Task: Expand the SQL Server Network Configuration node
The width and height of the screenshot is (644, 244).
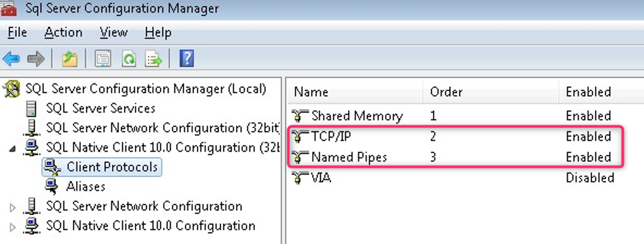Action: (x=13, y=207)
